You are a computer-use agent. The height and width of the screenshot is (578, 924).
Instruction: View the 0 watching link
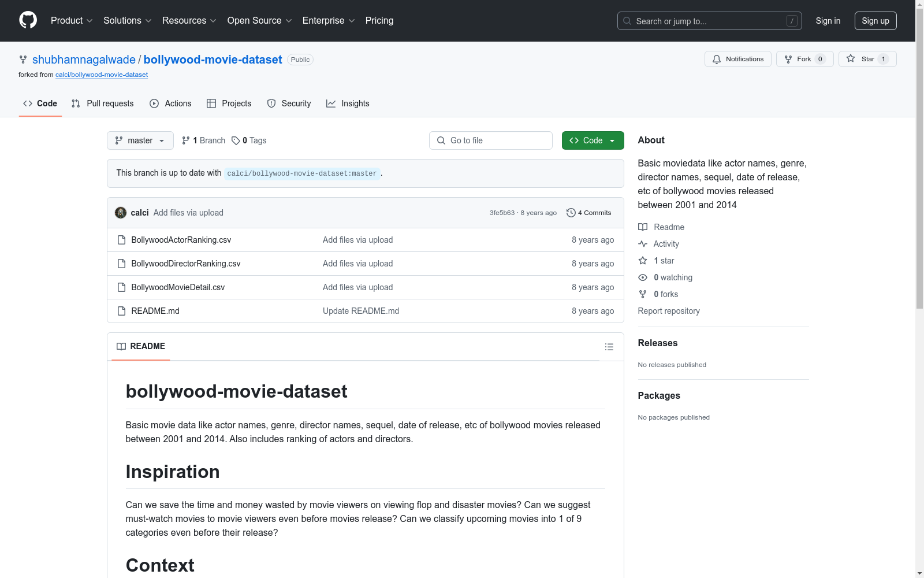(x=666, y=277)
